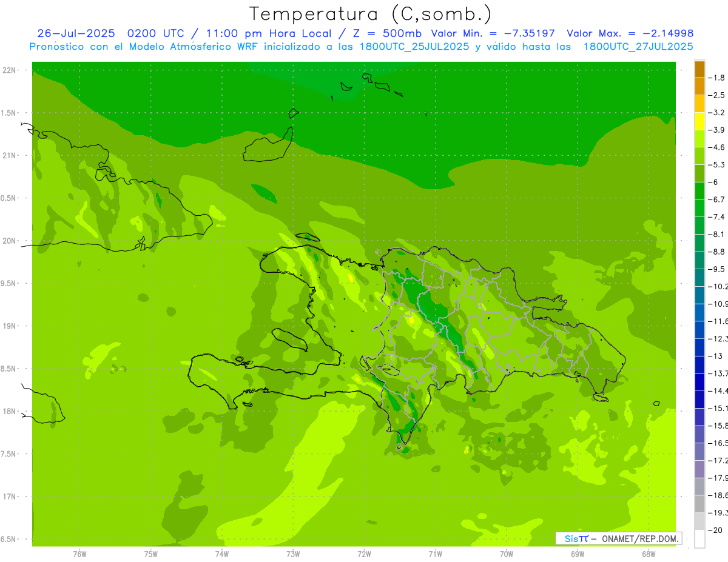Click the 22N latitude label
The height and width of the screenshot is (562, 728).
9,70
